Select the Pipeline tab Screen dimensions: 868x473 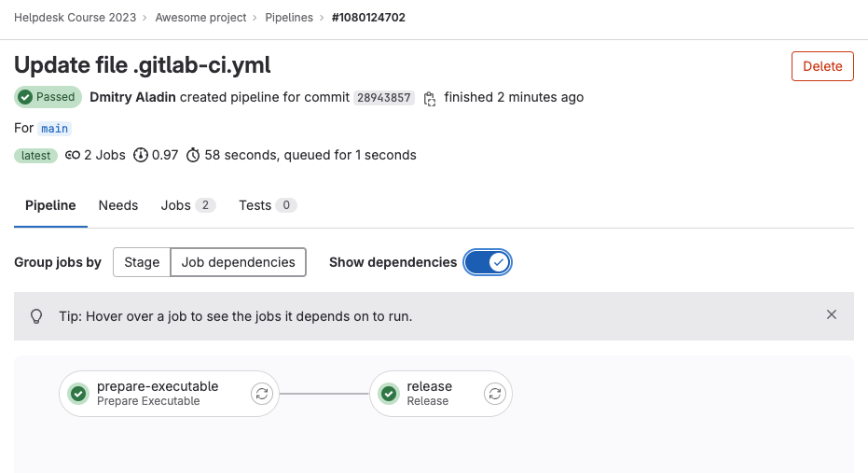pos(50,205)
